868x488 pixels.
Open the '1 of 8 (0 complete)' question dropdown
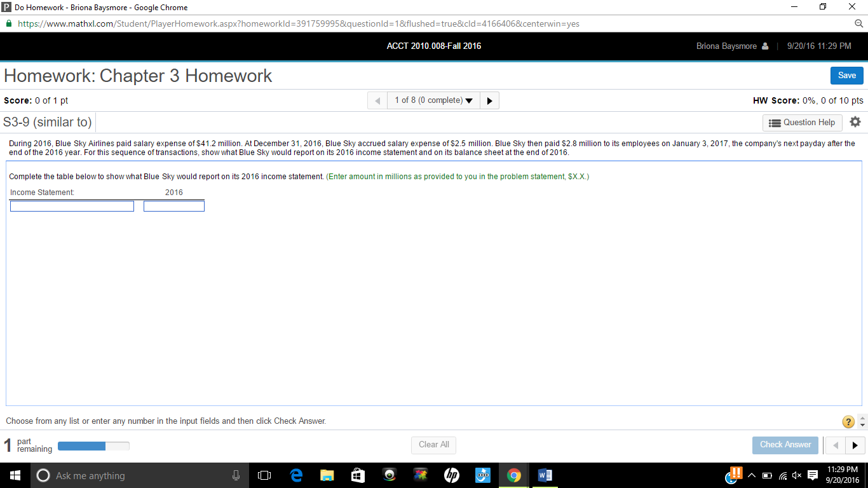[x=433, y=100]
